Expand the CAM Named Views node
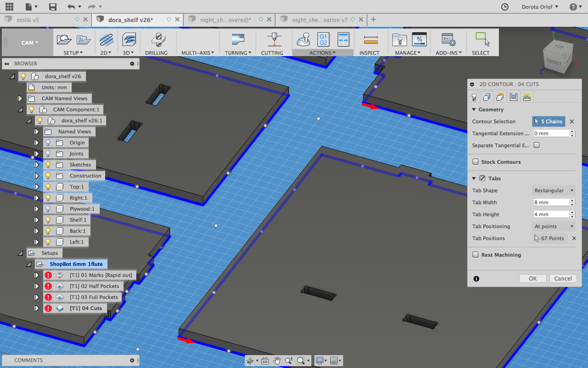 tap(20, 98)
